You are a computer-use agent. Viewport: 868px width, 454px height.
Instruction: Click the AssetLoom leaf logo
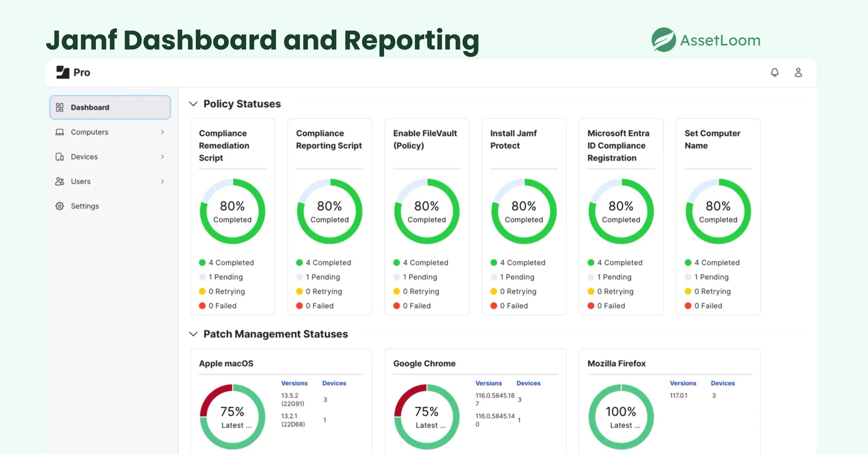pos(663,40)
